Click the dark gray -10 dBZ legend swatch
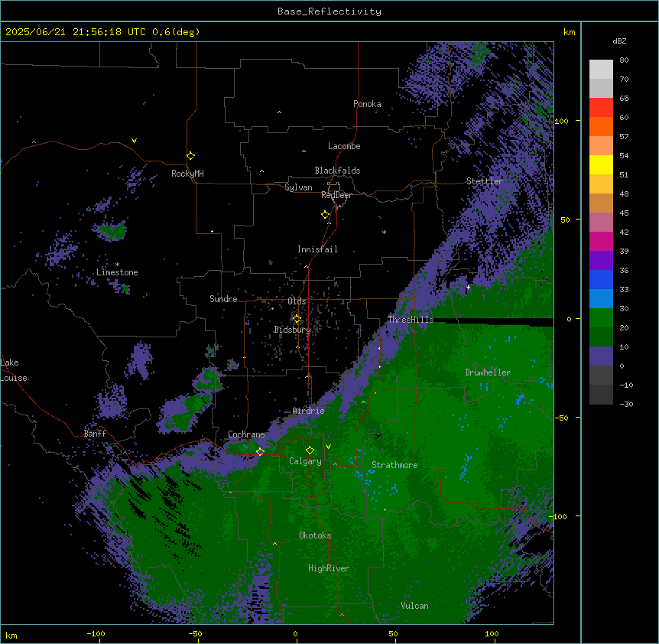 (601, 395)
